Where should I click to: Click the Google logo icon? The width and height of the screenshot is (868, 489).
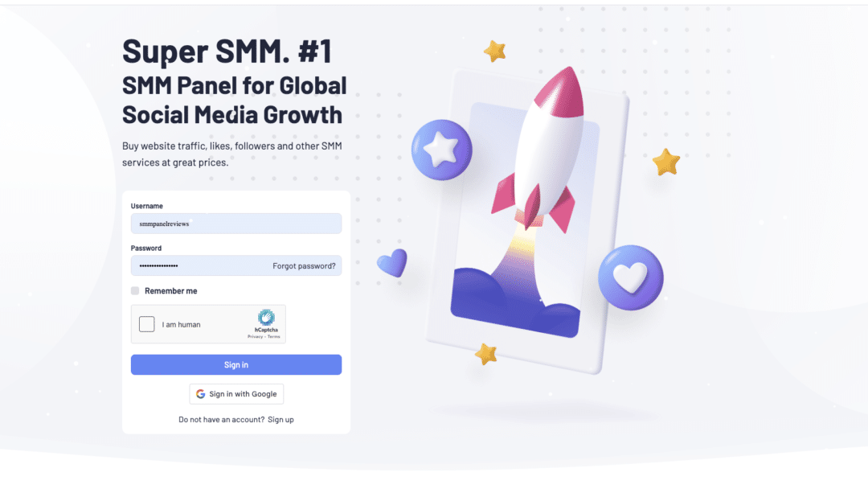coord(200,394)
